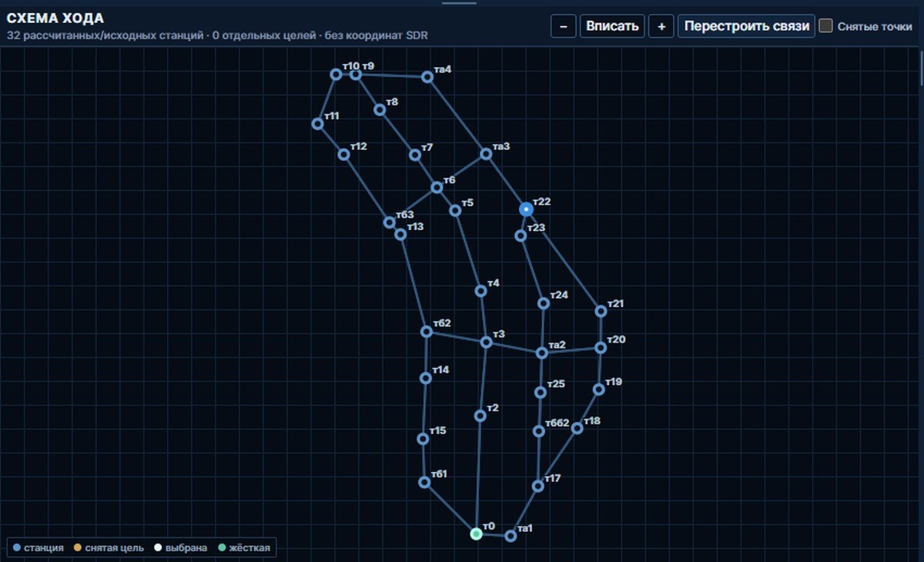This screenshot has width=924, height=562.
Task: Select station node т25
Action: click(x=541, y=392)
